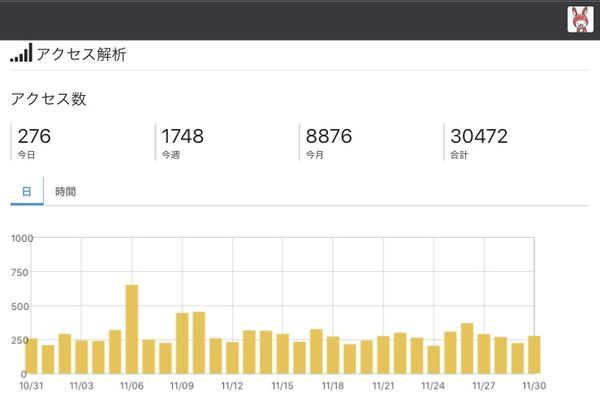Click the total access count 30472
This screenshot has height=400, width=600.
click(479, 136)
